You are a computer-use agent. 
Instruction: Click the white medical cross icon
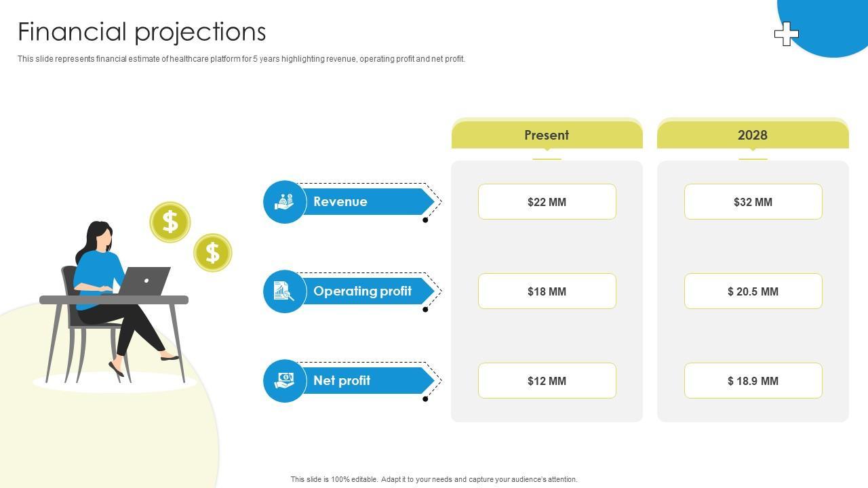786,34
